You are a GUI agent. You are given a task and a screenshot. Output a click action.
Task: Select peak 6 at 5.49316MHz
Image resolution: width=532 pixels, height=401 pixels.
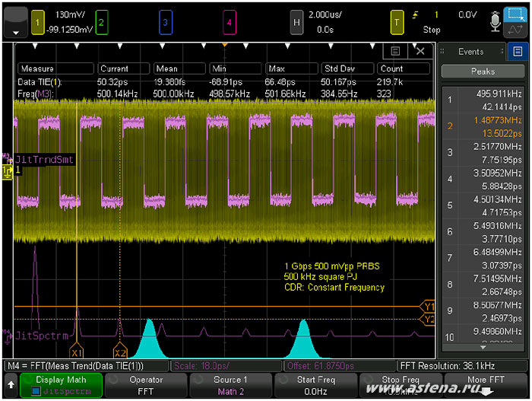[x=483, y=232]
